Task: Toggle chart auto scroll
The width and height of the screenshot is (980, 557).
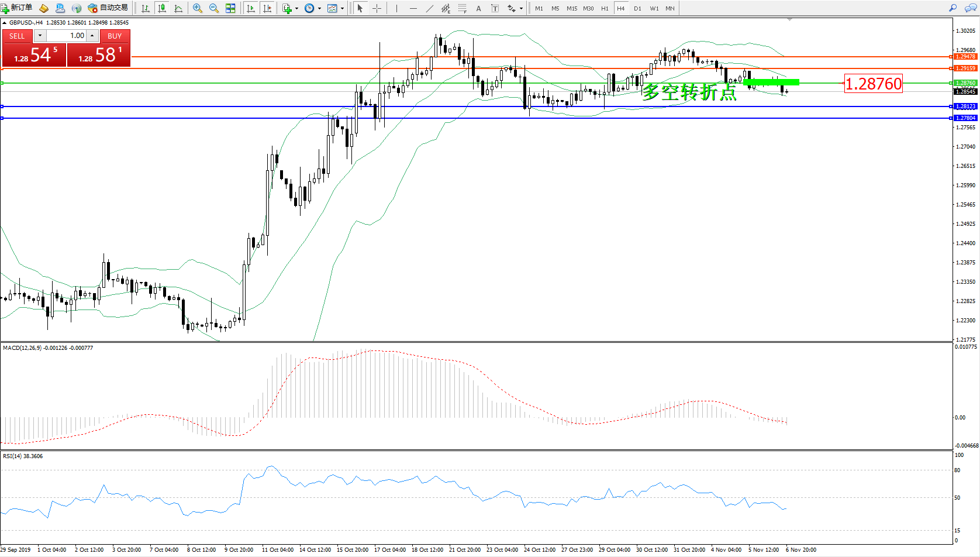Action: point(251,8)
